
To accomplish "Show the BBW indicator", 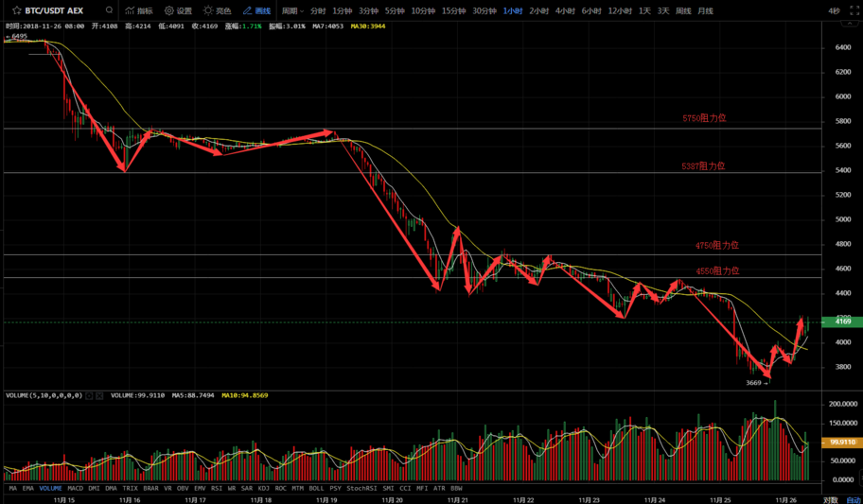I will click(x=456, y=488).
